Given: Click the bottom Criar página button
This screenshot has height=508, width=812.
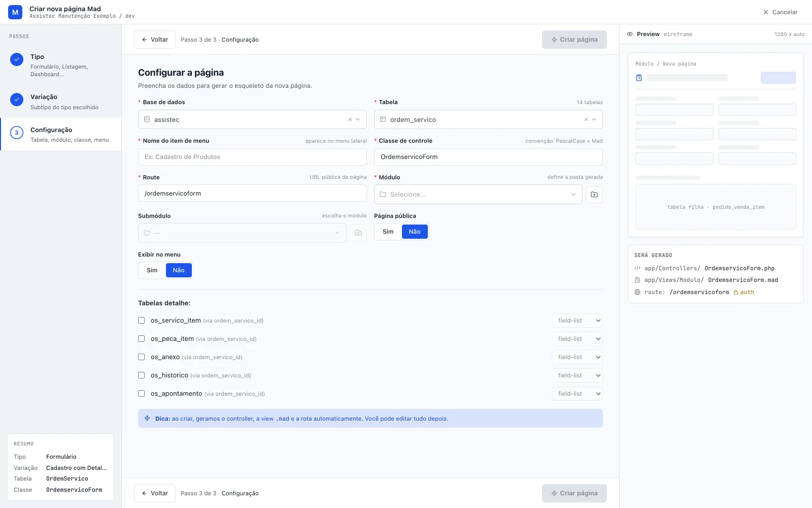Looking at the screenshot, I should pyautogui.click(x=574, y=493).
